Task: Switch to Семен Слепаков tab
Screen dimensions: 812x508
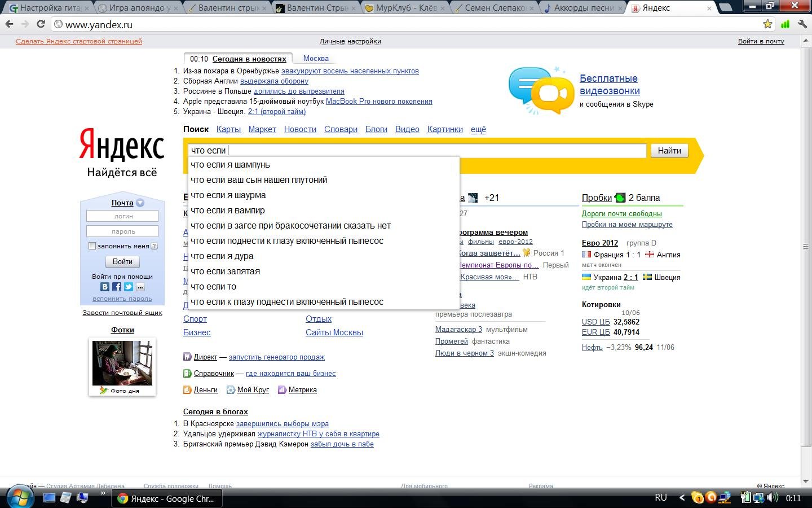Action: click(x=494, y=8)
